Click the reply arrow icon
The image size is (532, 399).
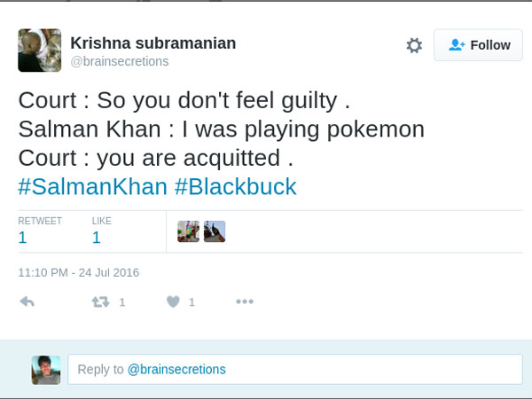pyautogui.click(x=27, y=301)
